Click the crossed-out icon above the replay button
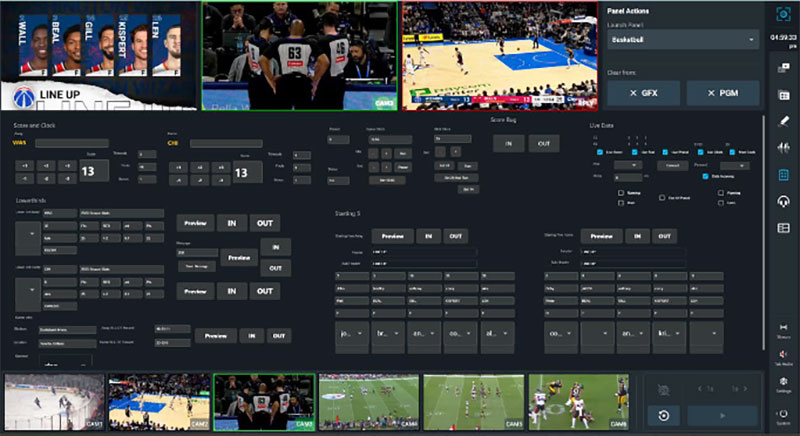 coord(663,390)
